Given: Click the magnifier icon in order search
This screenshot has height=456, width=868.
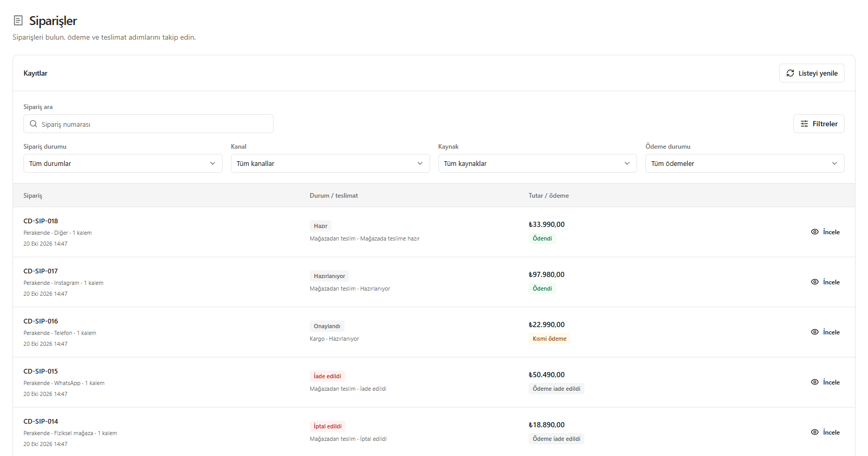Looking at the screenshot, I should pos(33,124).
